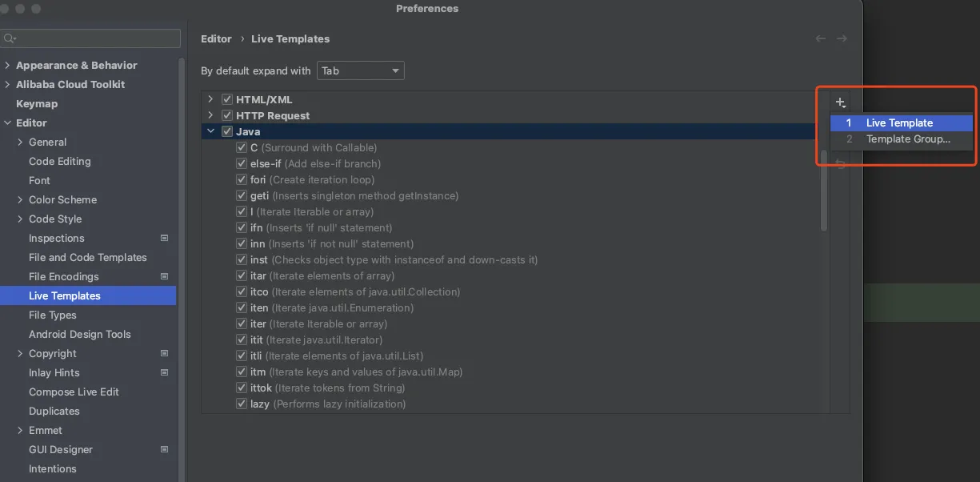Click the back navigation arrow
Viewport: 980px width, 482px height.
click(x=821, y=38)
